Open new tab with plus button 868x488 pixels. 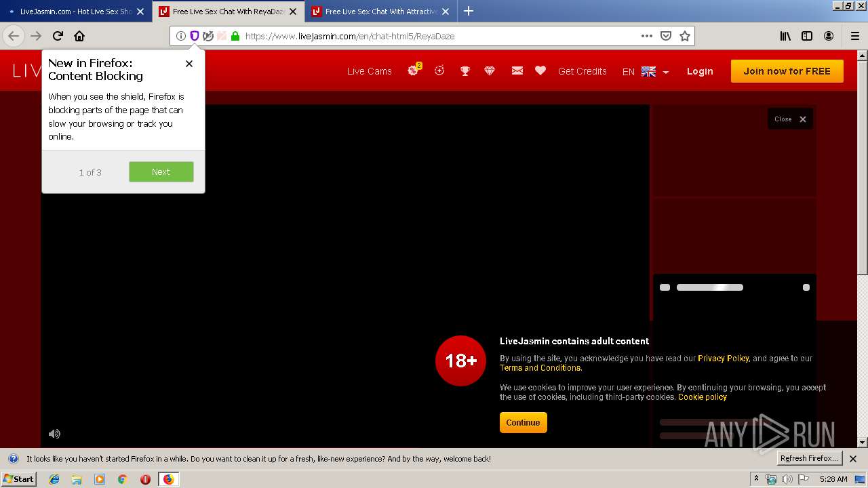(x=469, y=12)
